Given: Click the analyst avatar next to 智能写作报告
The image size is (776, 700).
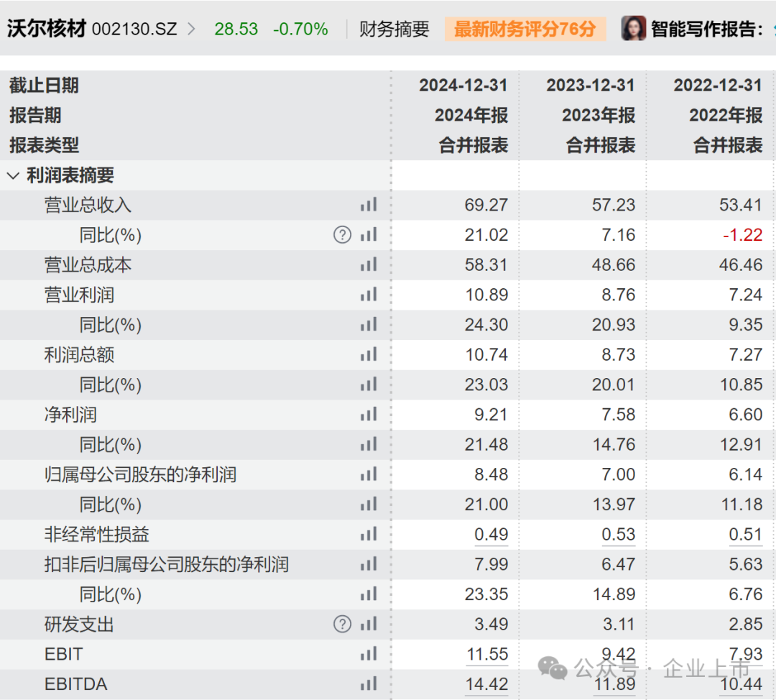Looking at the screenshot, I should tap(634, 28).
